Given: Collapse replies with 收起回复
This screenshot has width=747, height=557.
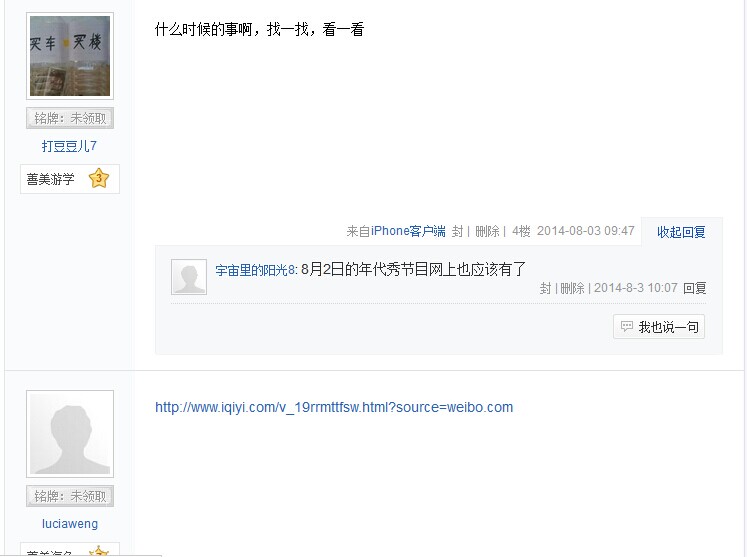Looking at the screenshot, I should click(681, 232).
